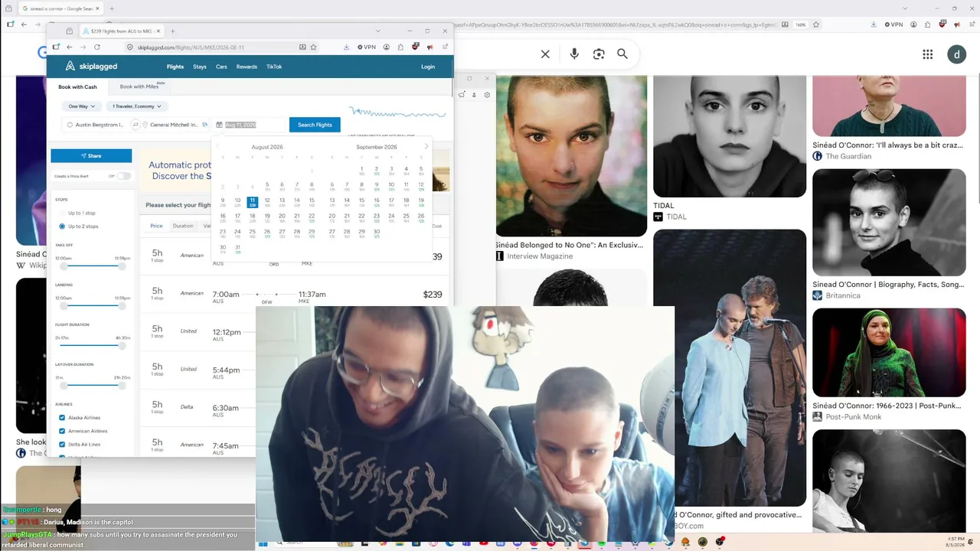Select September 16 in the calendar
Viewport: 980px width, 551px height.
(376, 202)
